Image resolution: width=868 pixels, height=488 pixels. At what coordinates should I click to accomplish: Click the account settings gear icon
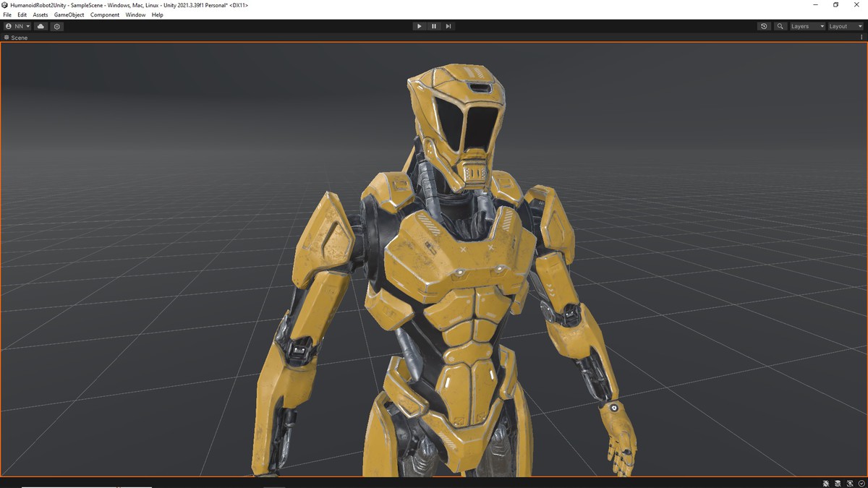tap(57, 26)
